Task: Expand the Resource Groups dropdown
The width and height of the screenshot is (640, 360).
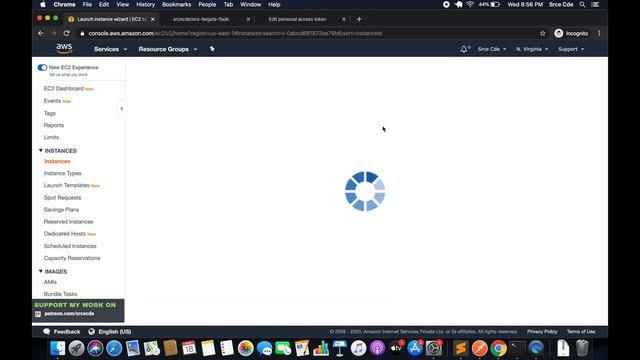Action: [168, 49]
